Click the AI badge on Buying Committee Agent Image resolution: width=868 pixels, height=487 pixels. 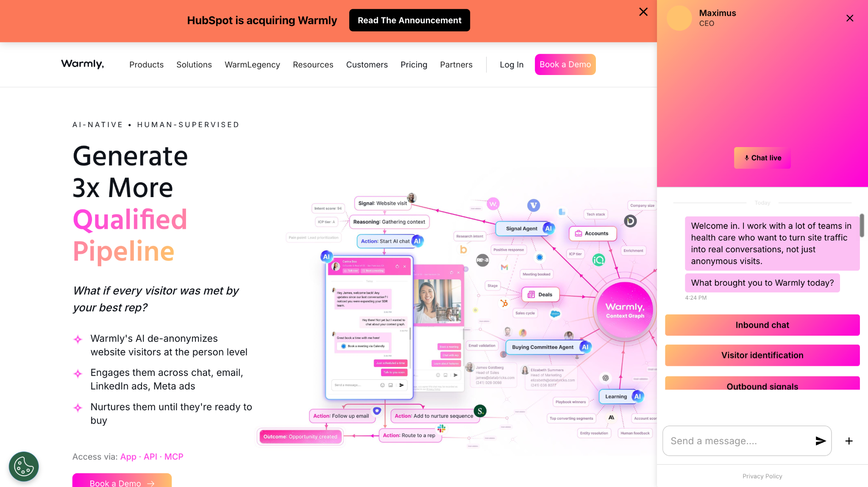585,347
